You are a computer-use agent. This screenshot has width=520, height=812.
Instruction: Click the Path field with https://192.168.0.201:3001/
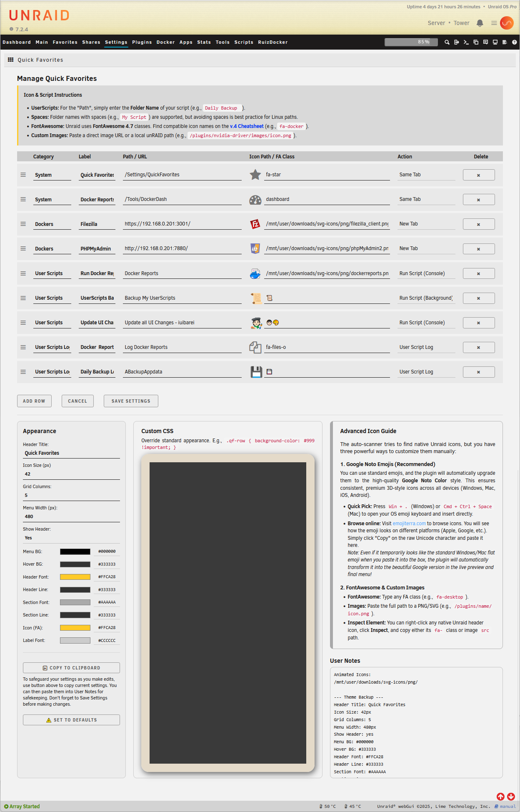point(182,224)
